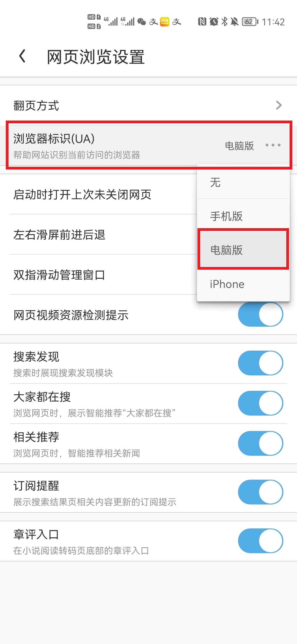
Task: Toggle 章评入口 switch off
Action: pos(260,541)
